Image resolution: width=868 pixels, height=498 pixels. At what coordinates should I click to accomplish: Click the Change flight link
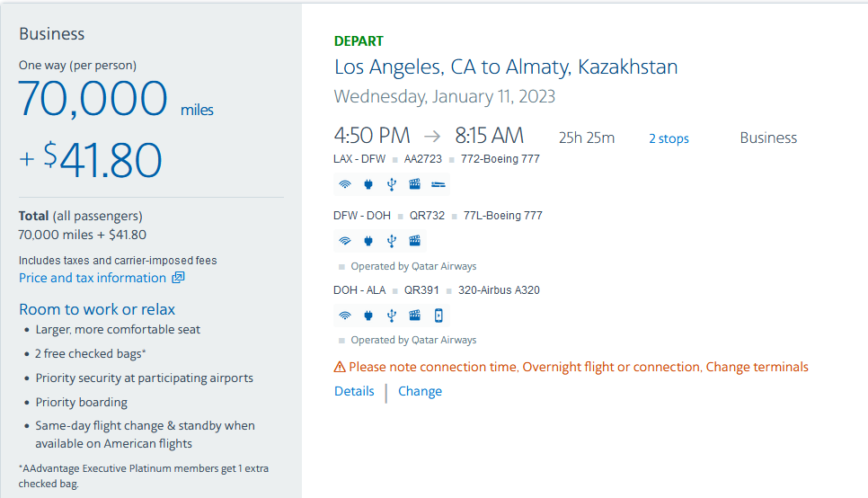pyautogui.click(x=421, y=391)
